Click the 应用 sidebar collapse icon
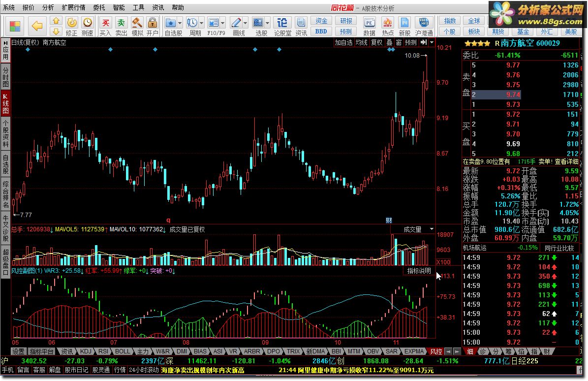 point(5,51)
